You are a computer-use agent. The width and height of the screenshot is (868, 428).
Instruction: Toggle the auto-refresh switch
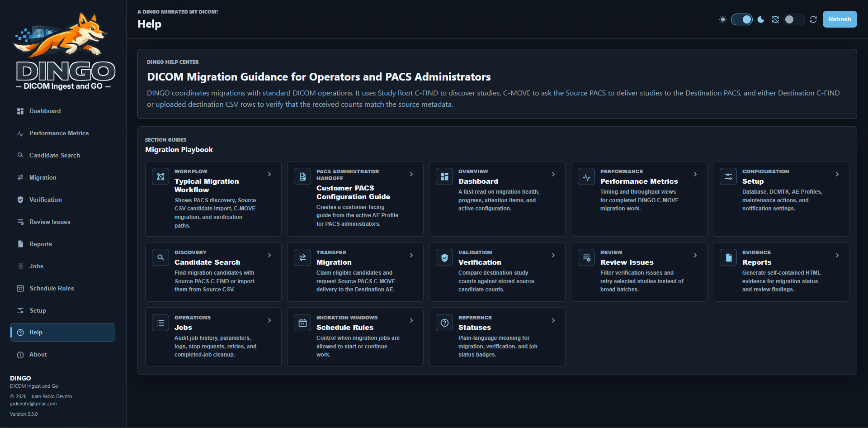(x=794, y=19)
